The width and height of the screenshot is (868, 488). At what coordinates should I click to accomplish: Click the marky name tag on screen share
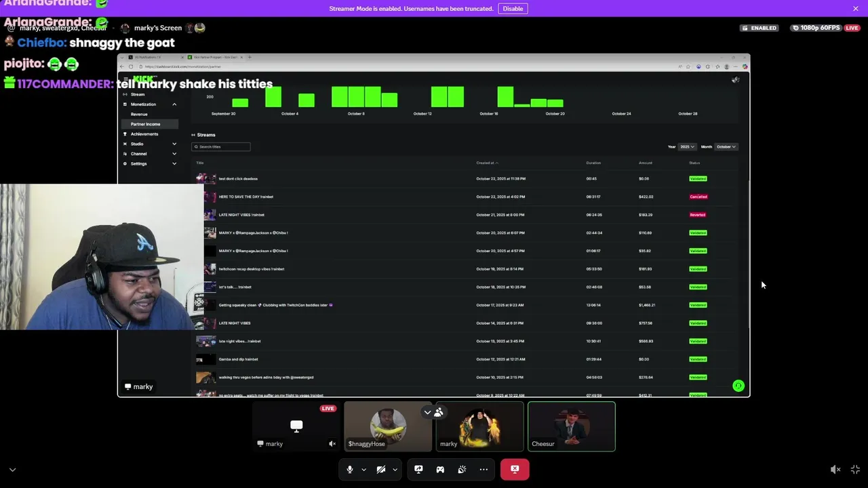139,386
